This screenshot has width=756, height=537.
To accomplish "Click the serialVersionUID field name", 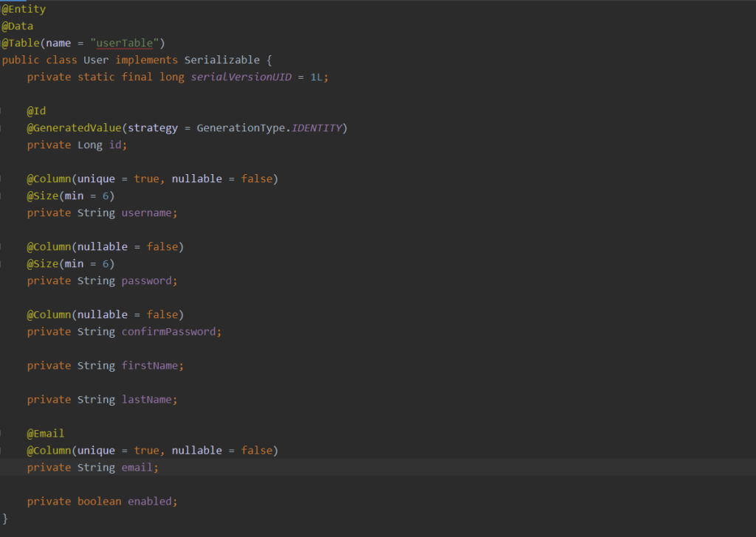I will coord(241,77).
